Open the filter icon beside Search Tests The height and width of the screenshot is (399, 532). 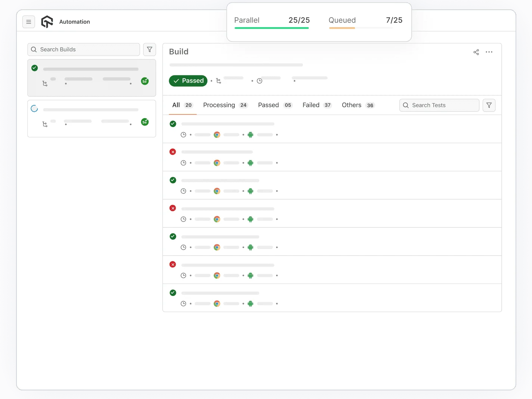(489, 105)
